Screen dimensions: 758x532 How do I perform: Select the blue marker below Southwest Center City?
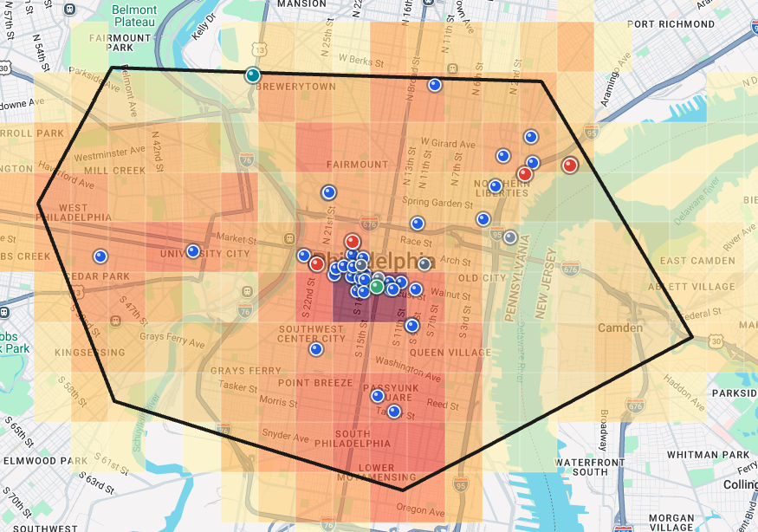tap(316, 348)
